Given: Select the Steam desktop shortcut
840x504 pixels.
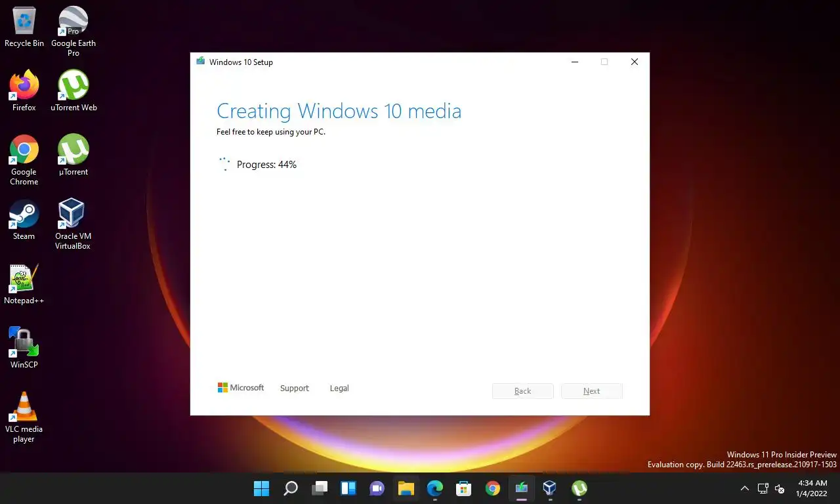Looking at the screenshot, I should click(x=24, y=220).
